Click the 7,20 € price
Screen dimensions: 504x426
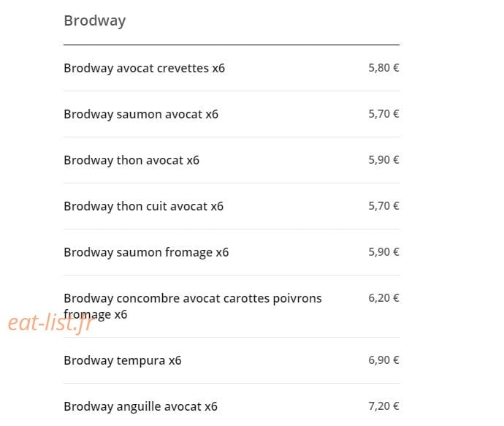click(x=383, y=406)
